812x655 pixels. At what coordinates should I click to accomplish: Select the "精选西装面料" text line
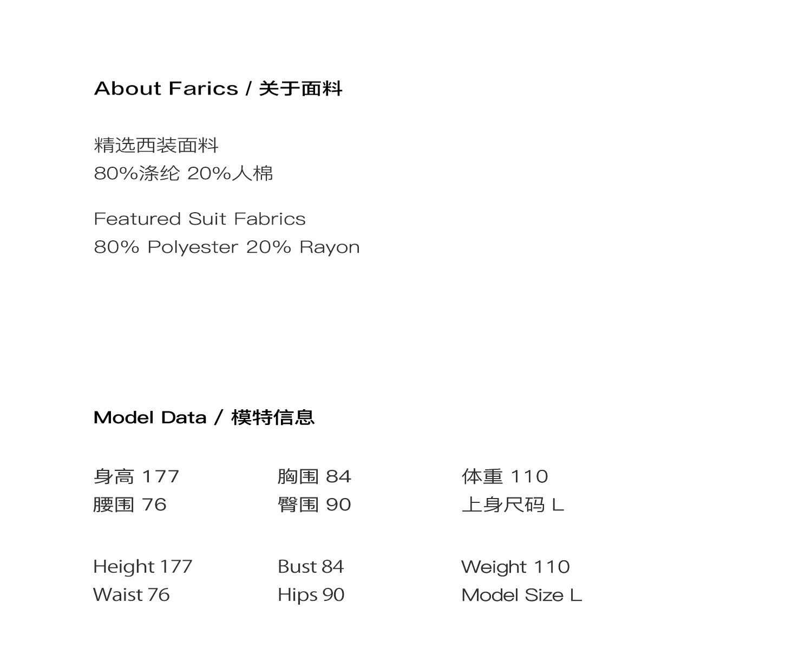coord(156,145)
